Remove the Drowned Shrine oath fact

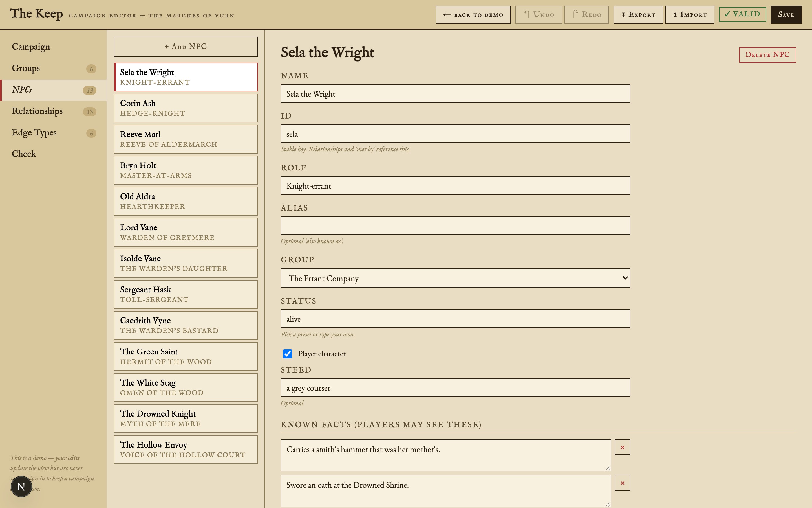(x=623, y=483)
